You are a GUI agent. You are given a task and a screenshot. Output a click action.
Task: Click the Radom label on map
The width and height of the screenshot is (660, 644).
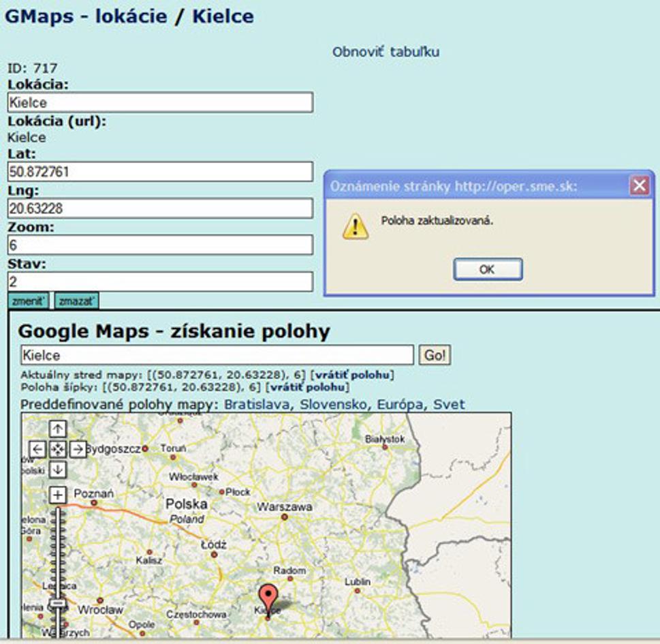coord(289,570)
